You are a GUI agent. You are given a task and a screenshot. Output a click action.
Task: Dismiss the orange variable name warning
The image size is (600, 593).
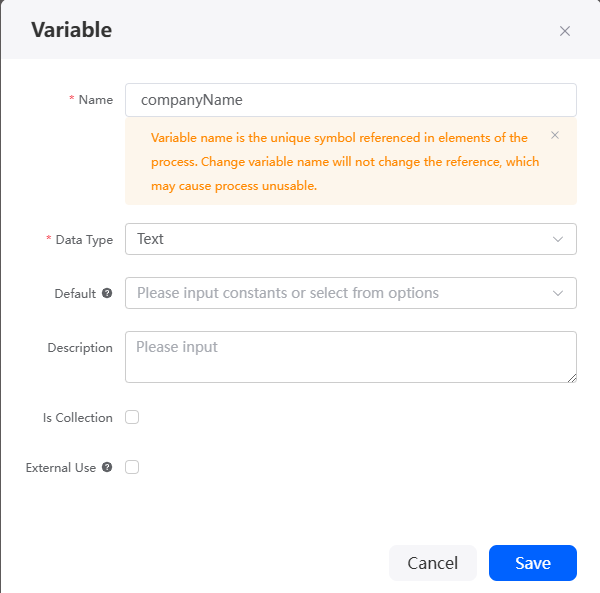[555, 135]
